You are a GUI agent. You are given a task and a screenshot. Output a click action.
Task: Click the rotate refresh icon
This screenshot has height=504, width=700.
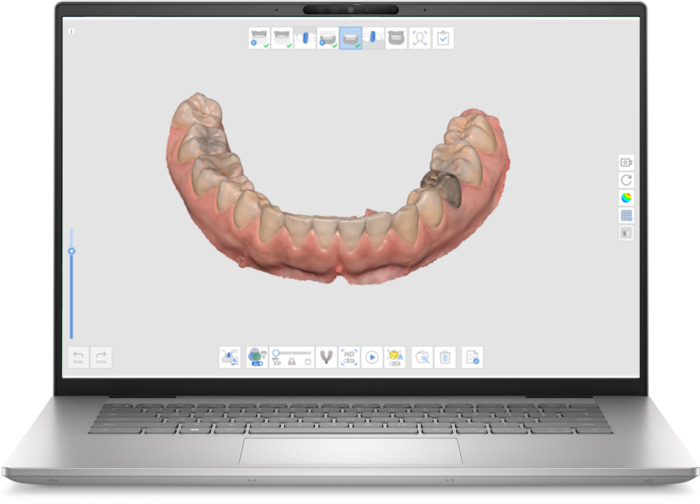tap(627, 179)
